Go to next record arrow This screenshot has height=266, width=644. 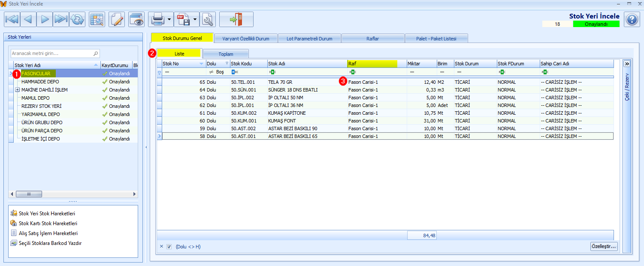coord(44,19)
